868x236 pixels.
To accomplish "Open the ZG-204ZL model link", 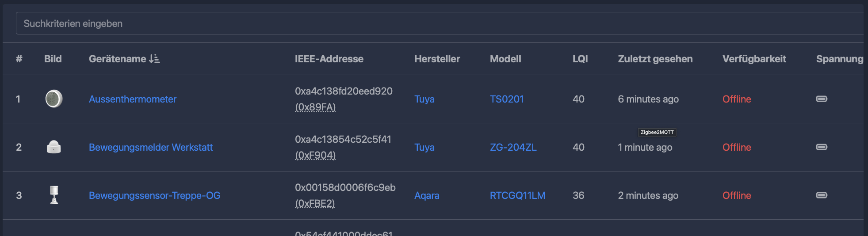I will [513, 147].
